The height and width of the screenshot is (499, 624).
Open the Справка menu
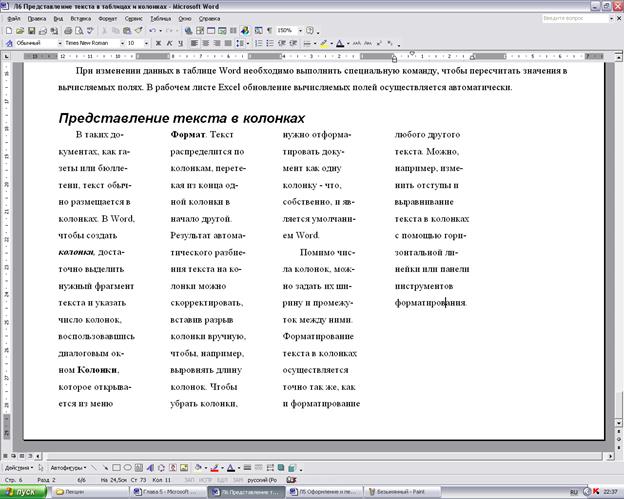209,19
